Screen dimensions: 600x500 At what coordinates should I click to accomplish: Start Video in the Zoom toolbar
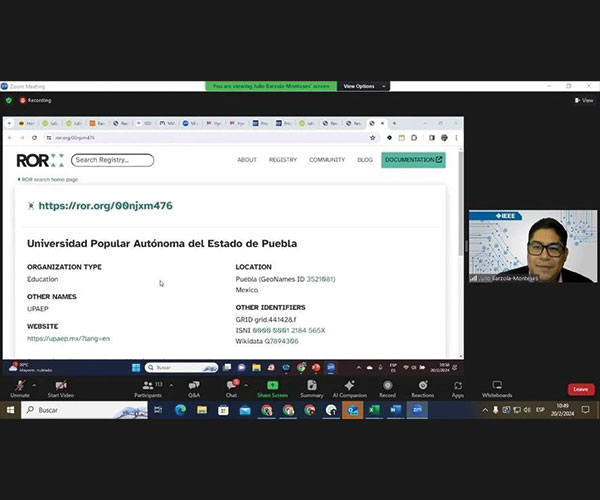click(x=61, y=389)
